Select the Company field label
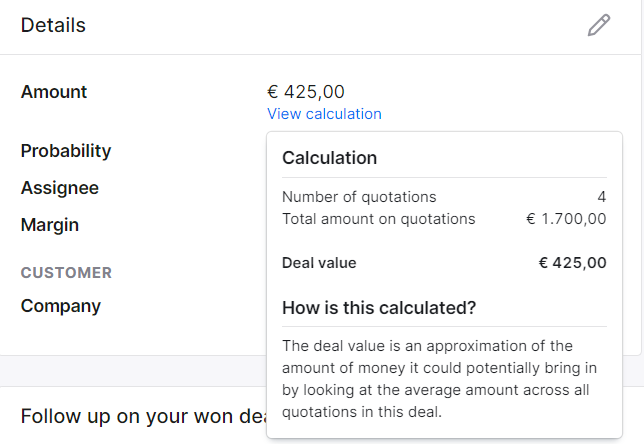Screen dimensions: 644x444 tap(61, 306)
